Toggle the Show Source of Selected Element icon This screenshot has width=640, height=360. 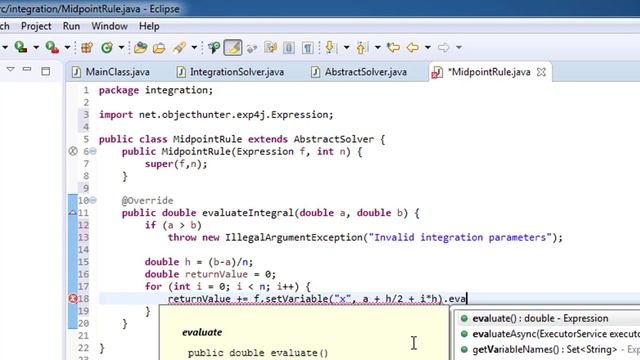[x=289, y=48]
